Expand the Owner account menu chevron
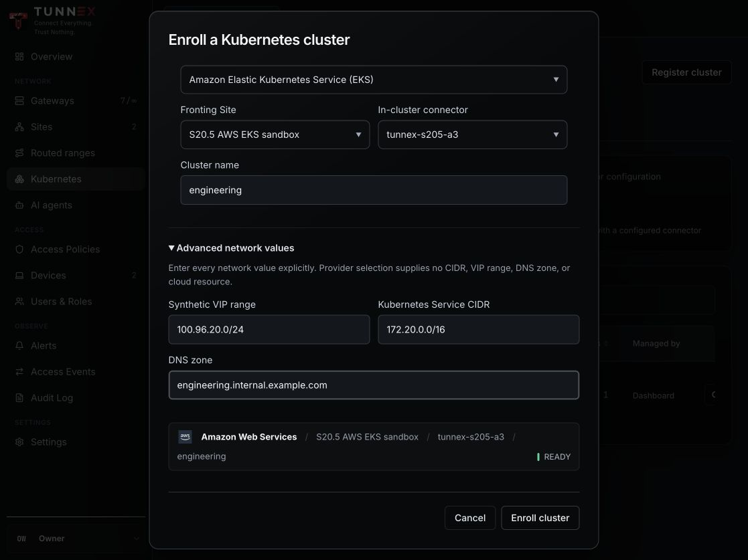The image size is (748, 560). (137, 539)
